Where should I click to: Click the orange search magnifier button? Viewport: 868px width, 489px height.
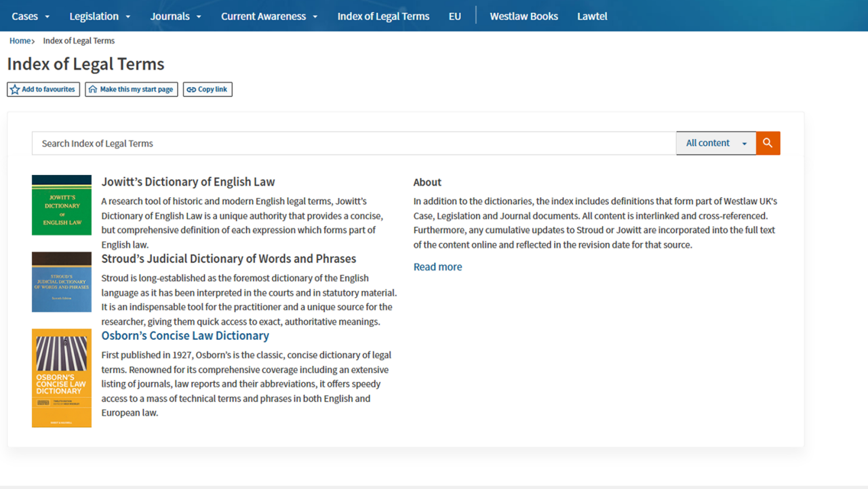coord(768,143)
